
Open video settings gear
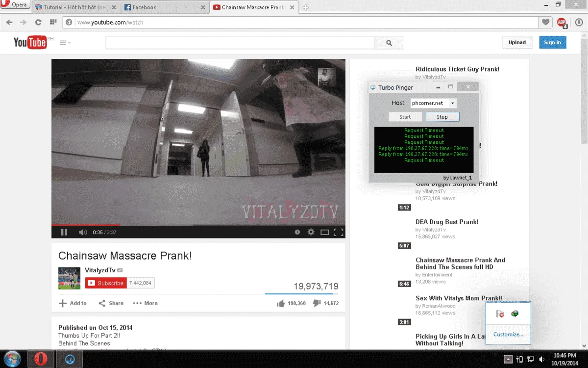(x=311, y=232)
